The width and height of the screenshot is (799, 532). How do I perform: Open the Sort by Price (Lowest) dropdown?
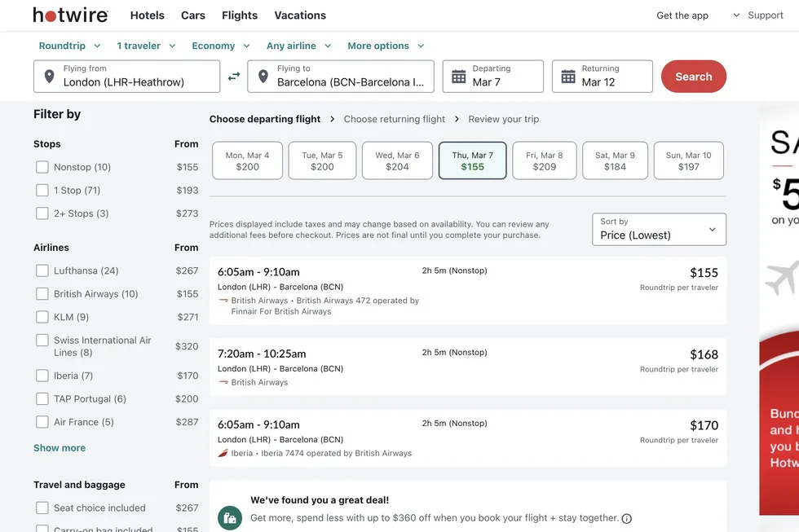(x=659, y=229)
